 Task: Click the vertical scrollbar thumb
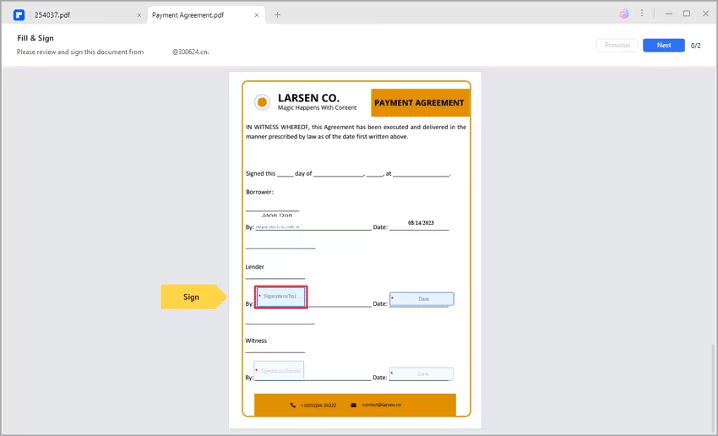[x=713, y=387]
